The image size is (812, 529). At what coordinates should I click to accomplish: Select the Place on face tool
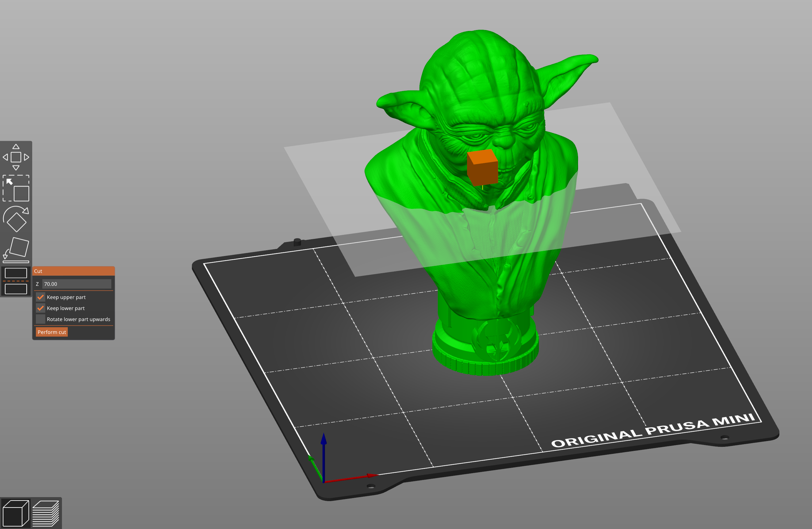(16, 250)
